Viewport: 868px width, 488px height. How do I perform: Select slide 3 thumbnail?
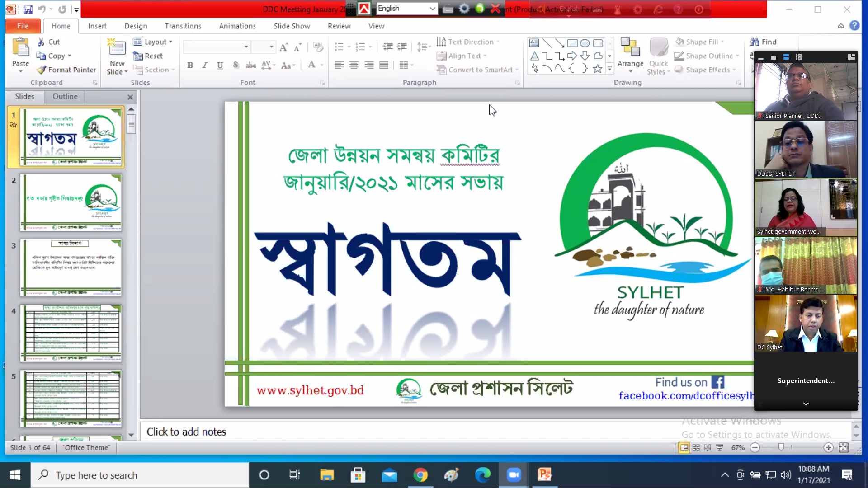coord(71,268)
